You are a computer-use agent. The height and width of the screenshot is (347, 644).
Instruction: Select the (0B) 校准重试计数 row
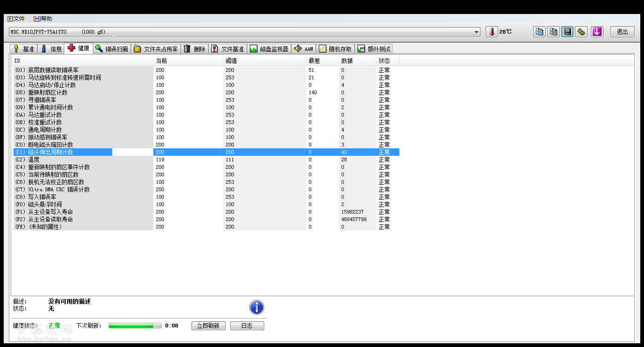coord(206,122)
